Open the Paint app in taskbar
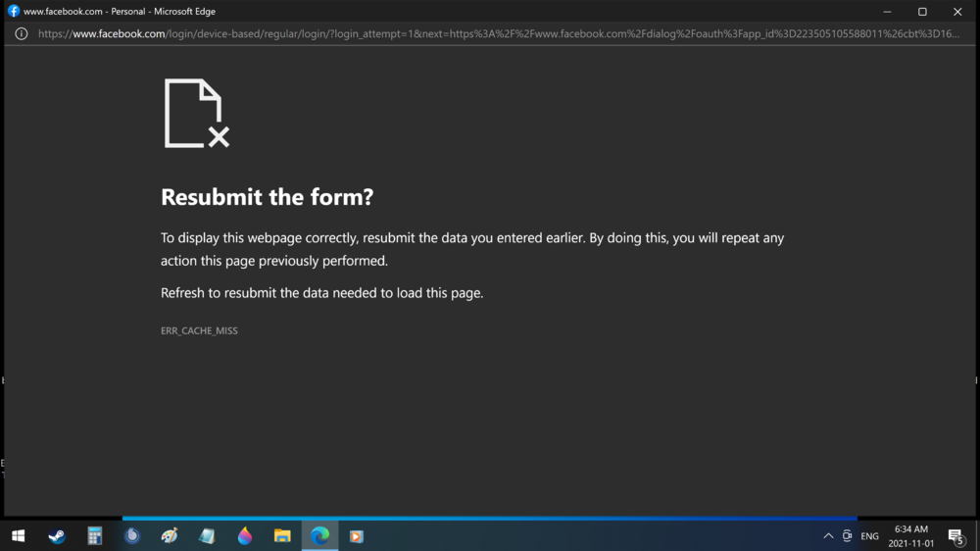The height and width of the screenshot is (551, 980). click(170, 536)
